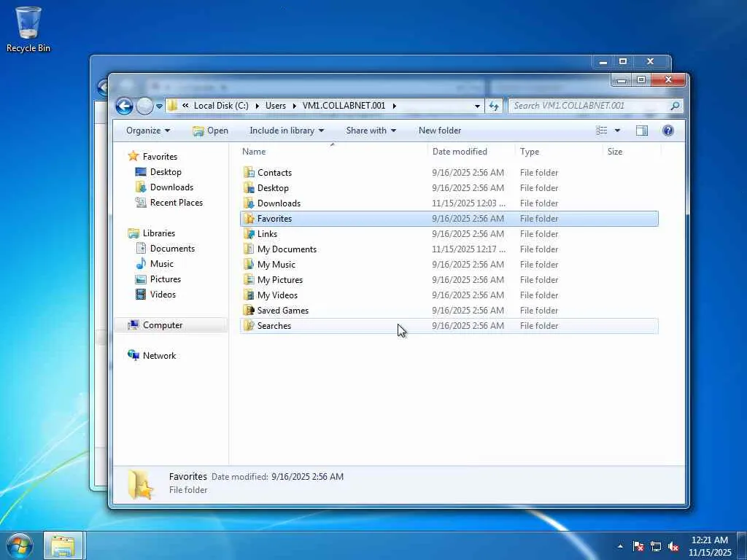Select the Searches folder icon
This screenshot has height=560, width=747.
point(249,326)
